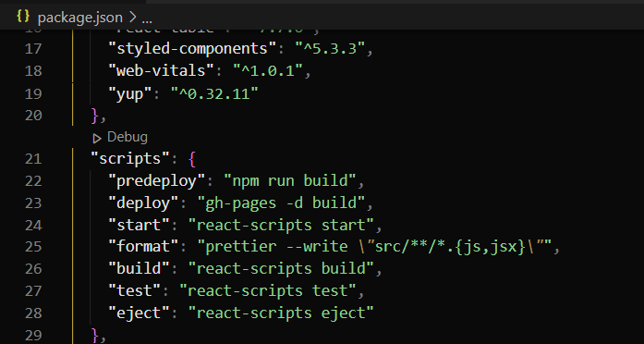Click the opening brace after "scripts"
Screen dimensions: 644x344
point(192,159)
